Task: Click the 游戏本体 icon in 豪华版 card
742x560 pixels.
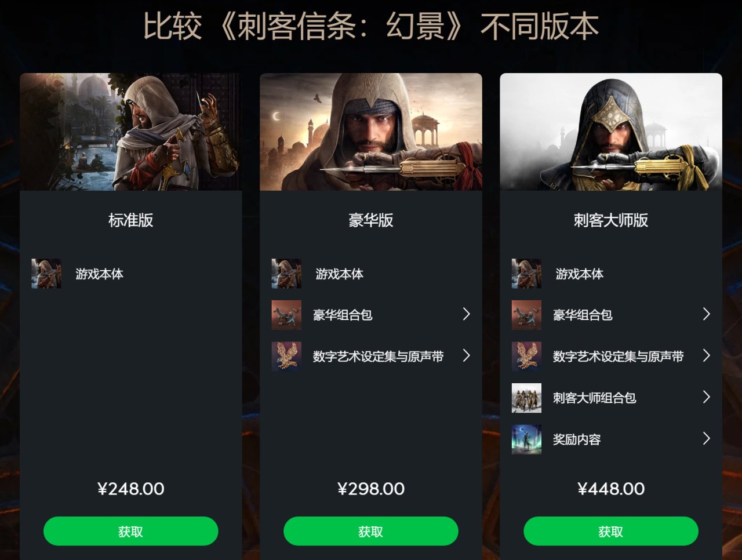Action: click(x=286, y=274)
